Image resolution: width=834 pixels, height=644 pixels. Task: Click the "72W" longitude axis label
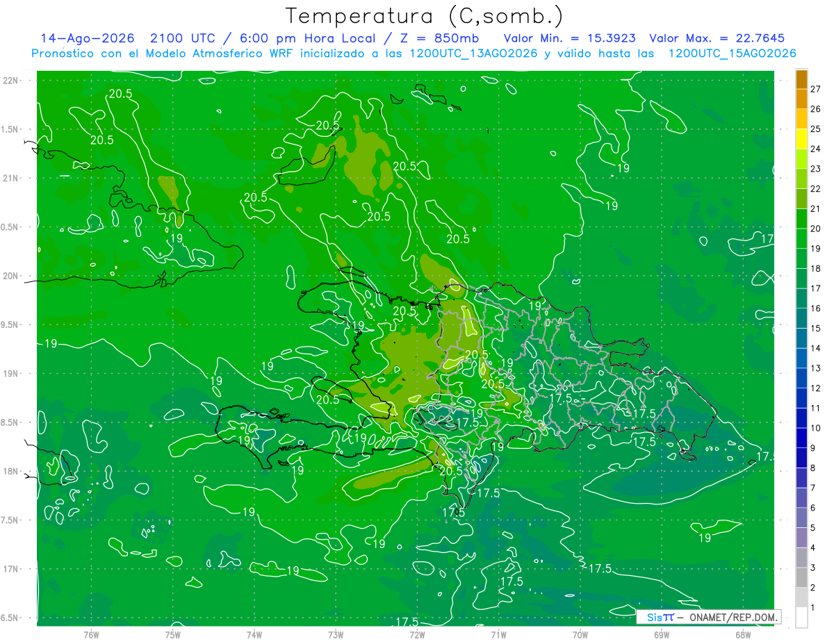(x=417, y=634)
